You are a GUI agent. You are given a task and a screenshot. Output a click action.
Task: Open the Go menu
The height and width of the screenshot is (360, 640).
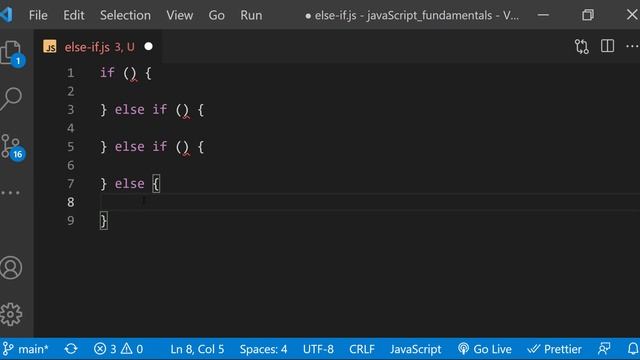pyautogui.click(x=216, y=16)
